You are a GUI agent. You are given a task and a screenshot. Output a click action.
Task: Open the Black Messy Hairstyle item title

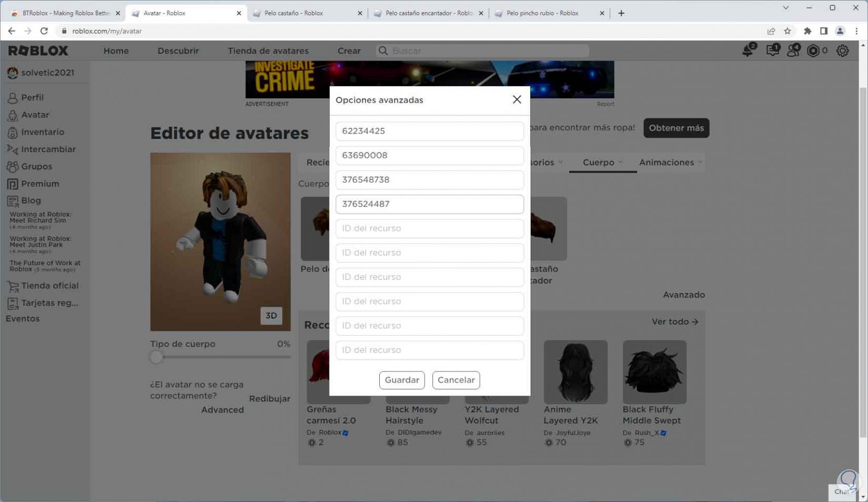point(411,415)
